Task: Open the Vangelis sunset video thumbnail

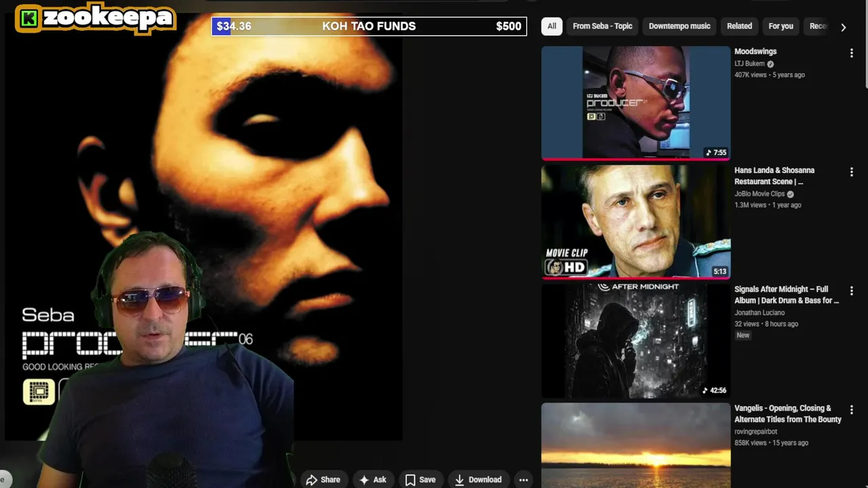Action: coord(636,445)
